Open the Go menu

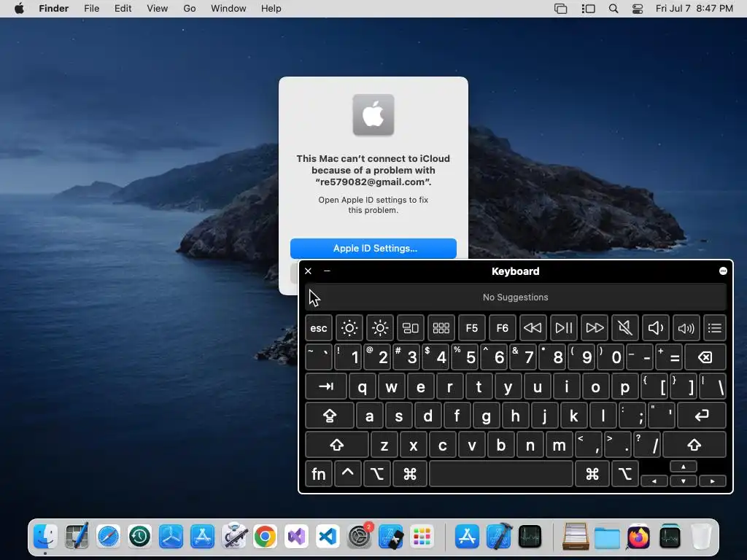(190, 9)
